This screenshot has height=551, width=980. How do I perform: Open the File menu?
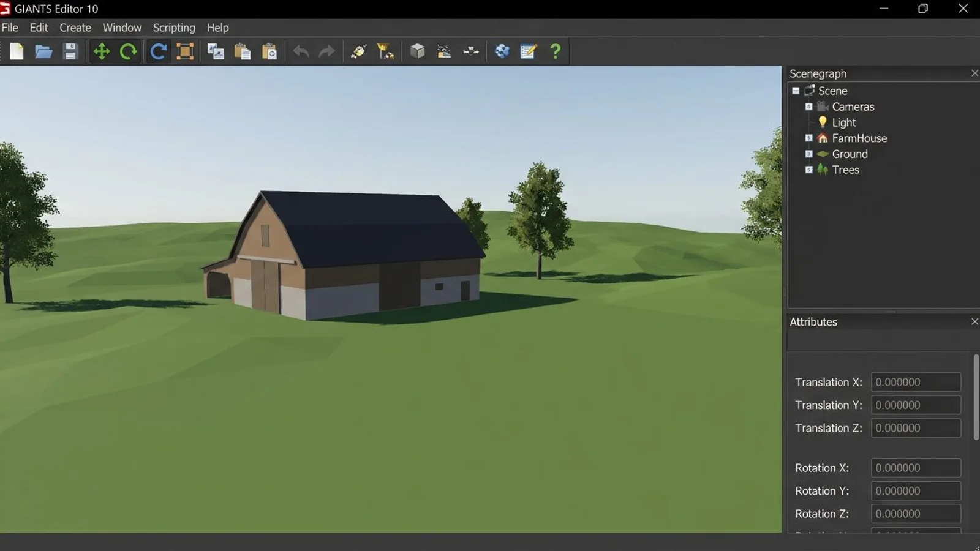tap(10, 28)
